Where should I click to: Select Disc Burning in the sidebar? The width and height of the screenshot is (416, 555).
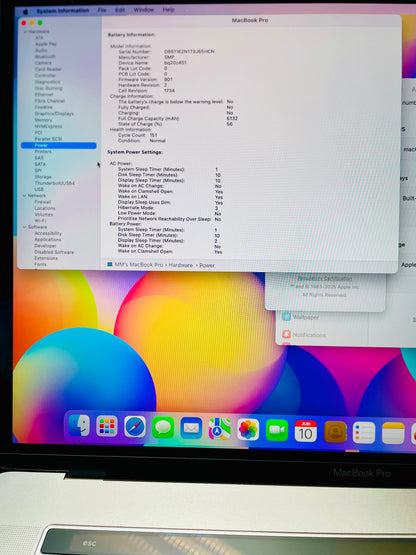49,88
